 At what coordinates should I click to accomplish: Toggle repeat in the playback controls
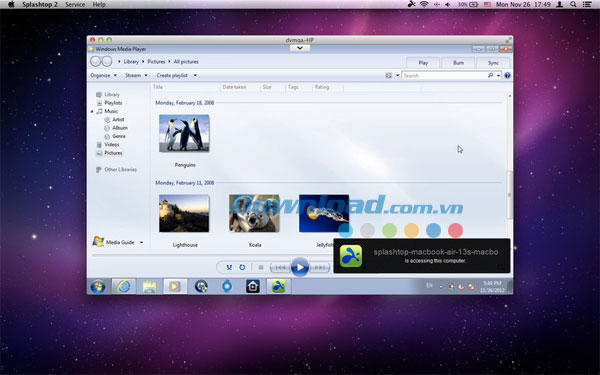pyautogui.click(x=242, y=267)
